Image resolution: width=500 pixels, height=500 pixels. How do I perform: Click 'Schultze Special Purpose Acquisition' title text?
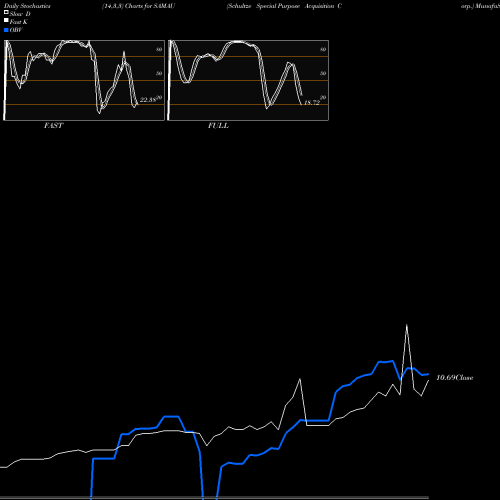tap(280, 6)
